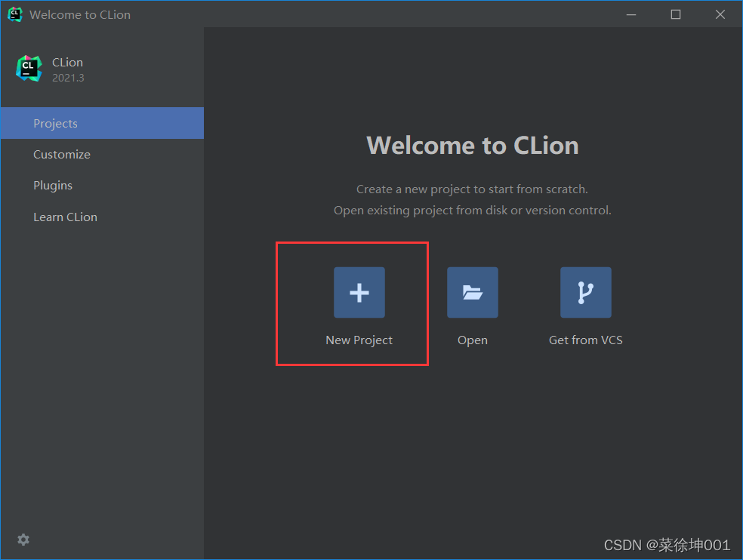Close the Welcome to CLion window
This screenshot has width=743, height=560.
pos(720,14)
